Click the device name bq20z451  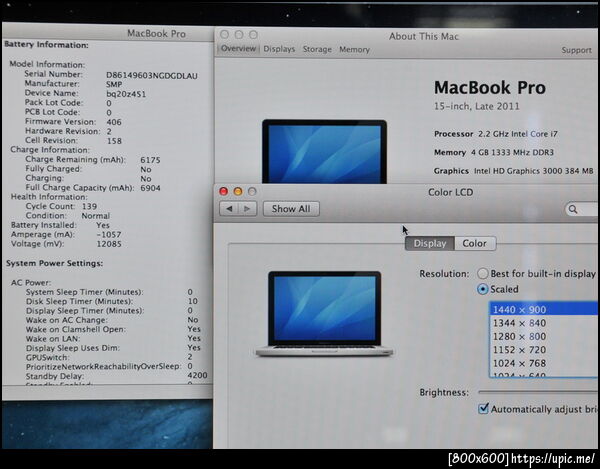[126, 94]
